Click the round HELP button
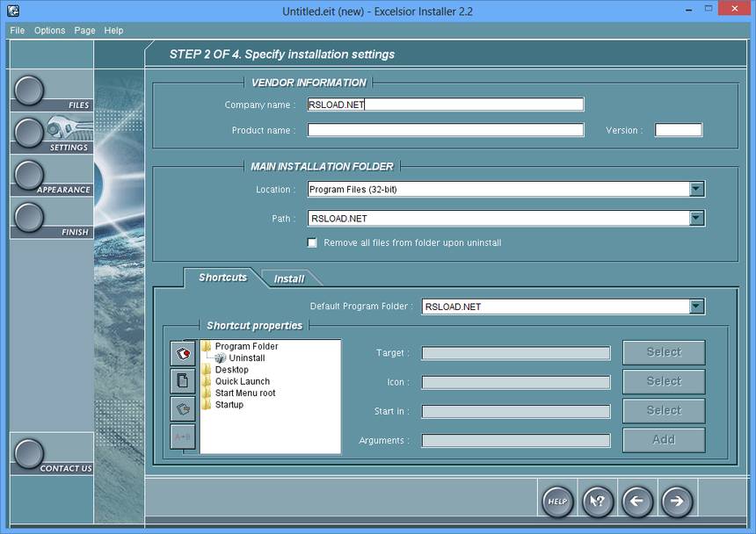756x534 pixels. click(x=557, y=502)
